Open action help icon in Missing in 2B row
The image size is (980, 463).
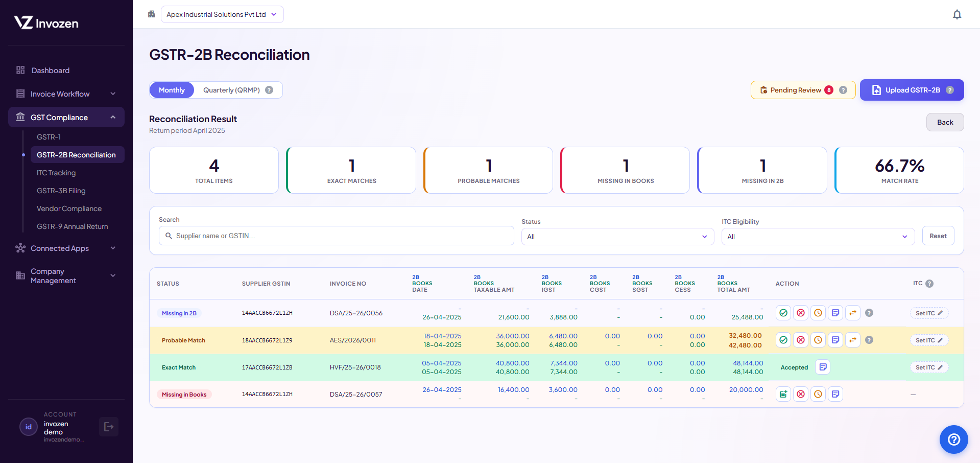(x=869, y=313)
